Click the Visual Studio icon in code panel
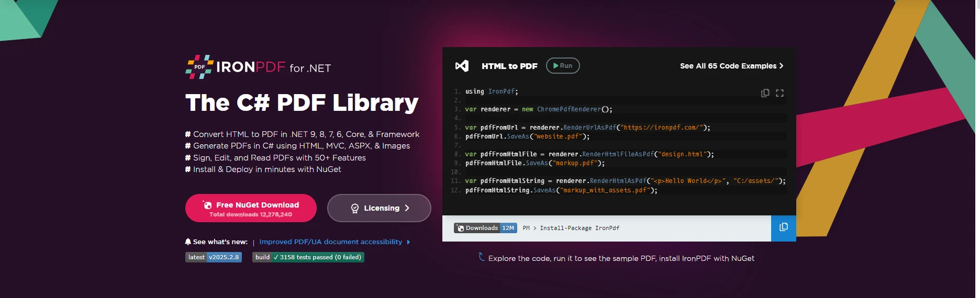 point(462,66)
